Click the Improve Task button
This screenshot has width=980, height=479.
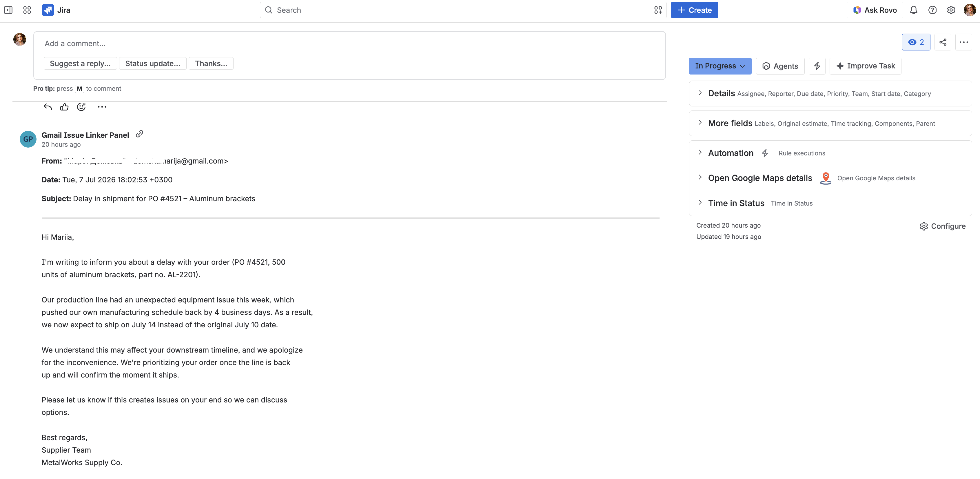coord(865,66)
